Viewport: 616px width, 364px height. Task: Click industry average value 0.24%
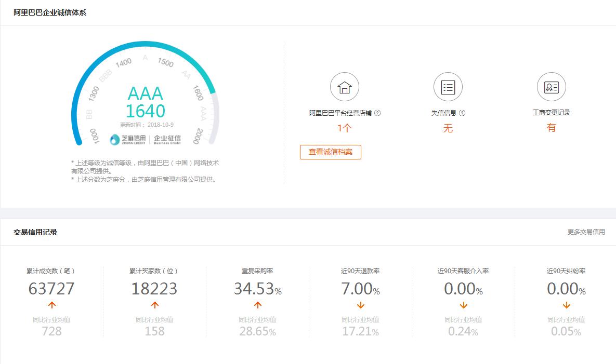pos(463,331)
